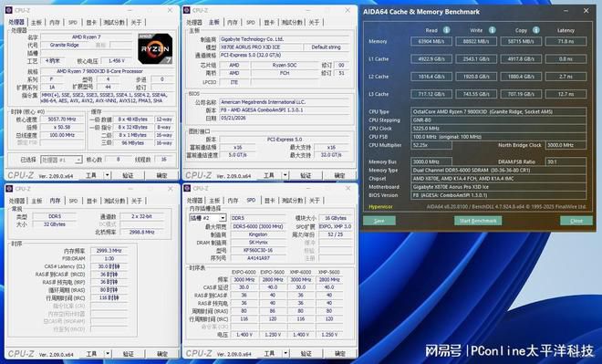
Task: Click the Hypervisor label in AIDA64
Action: (380, 206)
